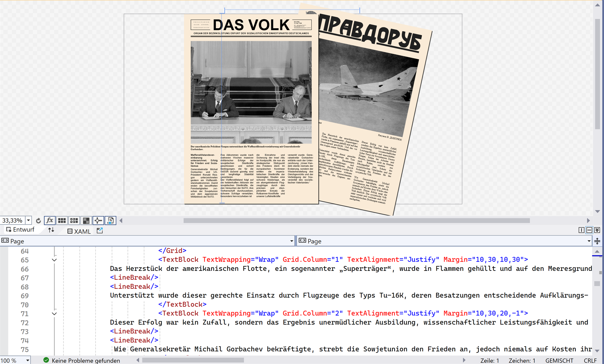Image resolution: width=604 pixels, height=364 pixels.
Task: Select the DAS VOLK newspaper headline
Action: [251, 25]
